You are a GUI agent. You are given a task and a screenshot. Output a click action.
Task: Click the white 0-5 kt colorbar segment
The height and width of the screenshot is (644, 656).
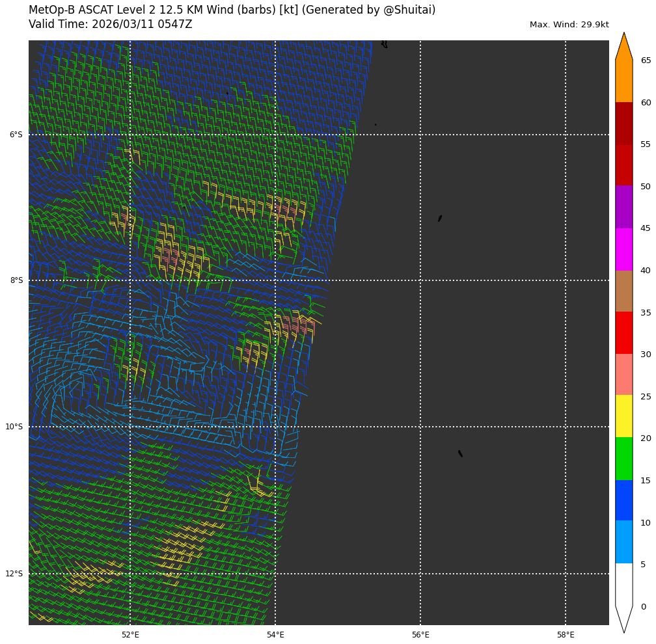623,584
